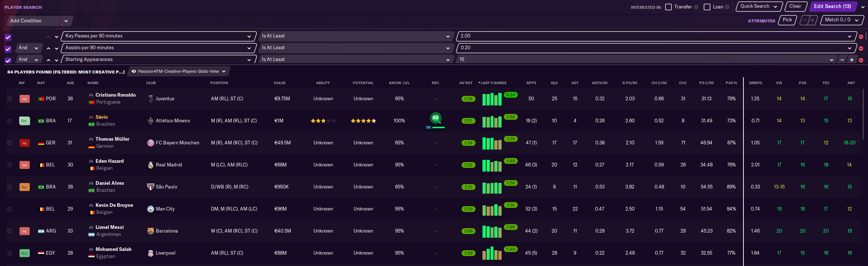The image size is (868, 266).
Task: Click the eye icon in view selector
Action: [134, 72]
